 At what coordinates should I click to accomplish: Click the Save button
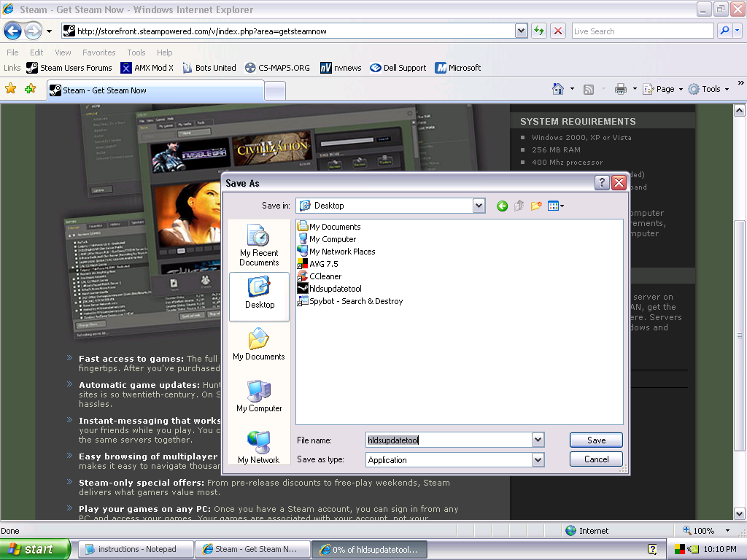596,440
